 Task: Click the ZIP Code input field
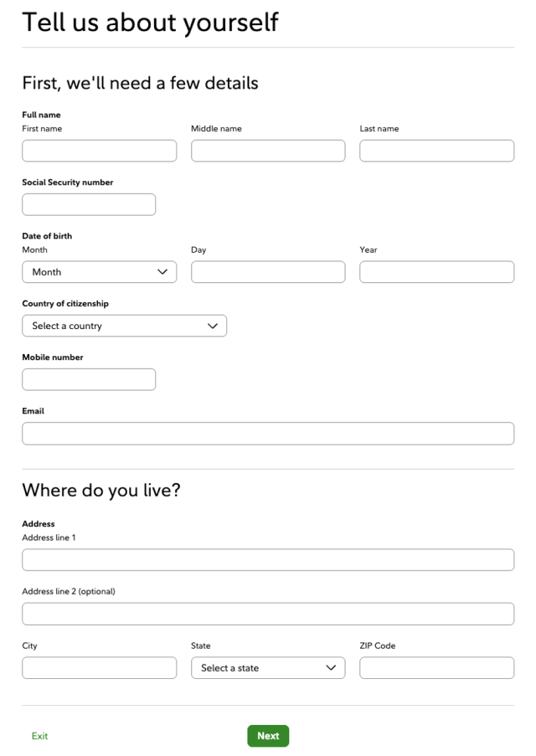pos(436,667)
